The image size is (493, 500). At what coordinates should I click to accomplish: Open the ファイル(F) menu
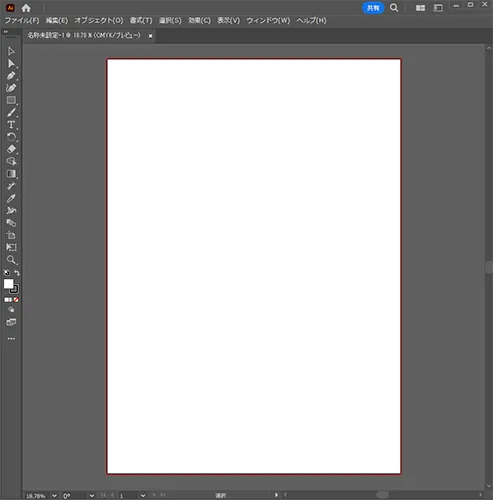[x=22, y=21]
